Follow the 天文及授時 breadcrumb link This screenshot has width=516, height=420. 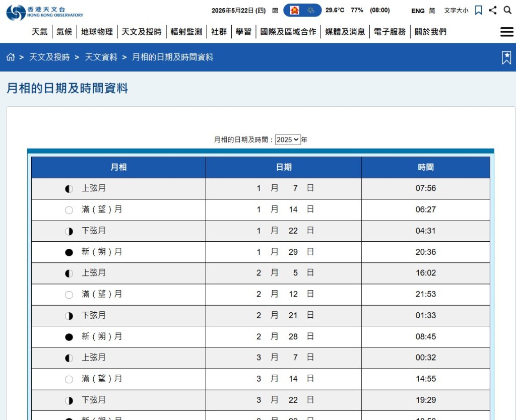coord(49,57)
